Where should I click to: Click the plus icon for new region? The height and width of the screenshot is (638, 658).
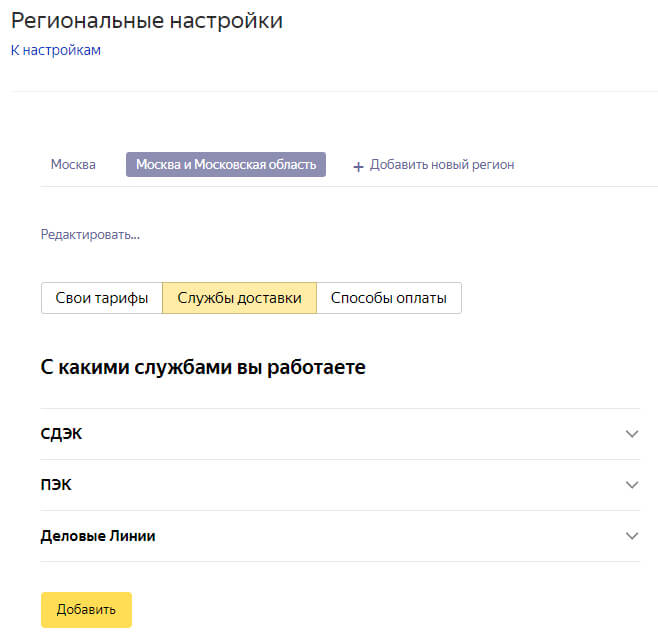pos(358,166)
